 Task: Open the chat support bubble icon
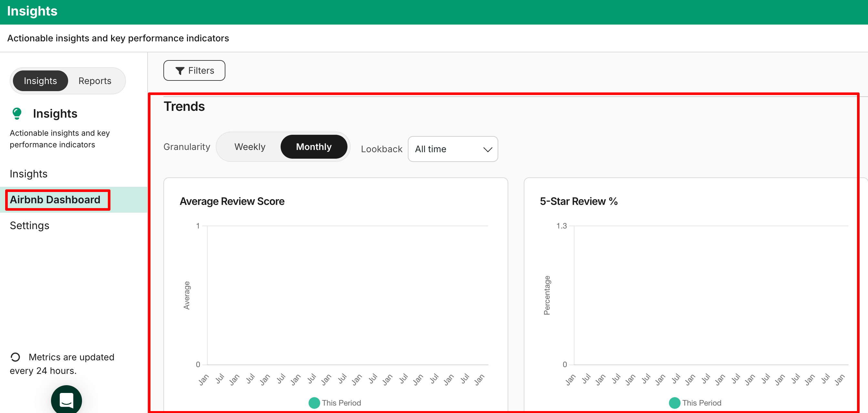point(67,400)
